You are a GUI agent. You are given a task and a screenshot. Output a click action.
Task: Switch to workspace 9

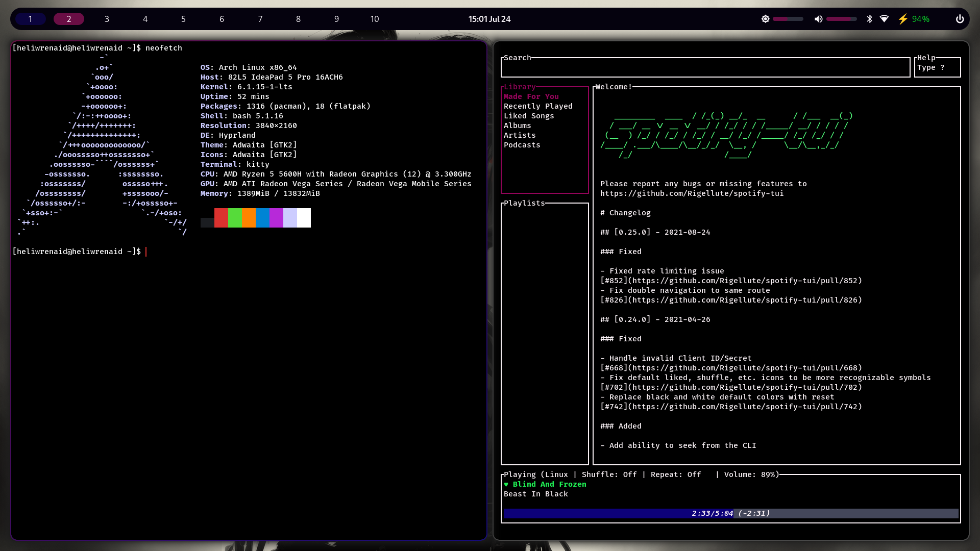[336, 19]
